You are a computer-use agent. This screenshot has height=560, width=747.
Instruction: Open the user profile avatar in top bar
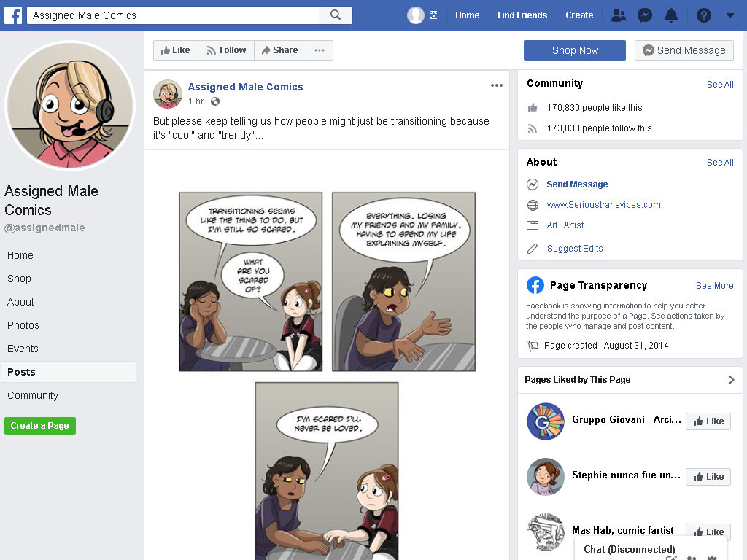[x=415, y=15]
